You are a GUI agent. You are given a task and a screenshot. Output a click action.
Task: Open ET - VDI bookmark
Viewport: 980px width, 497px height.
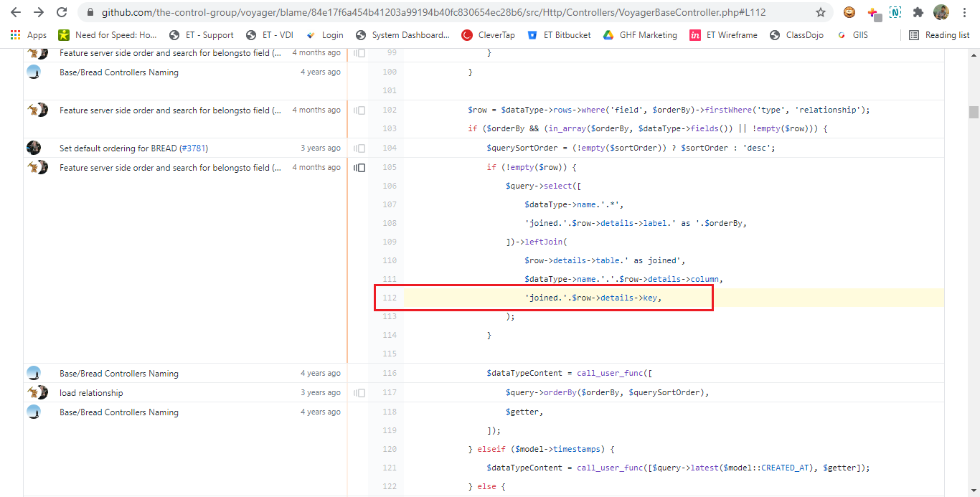click(270, 35)
